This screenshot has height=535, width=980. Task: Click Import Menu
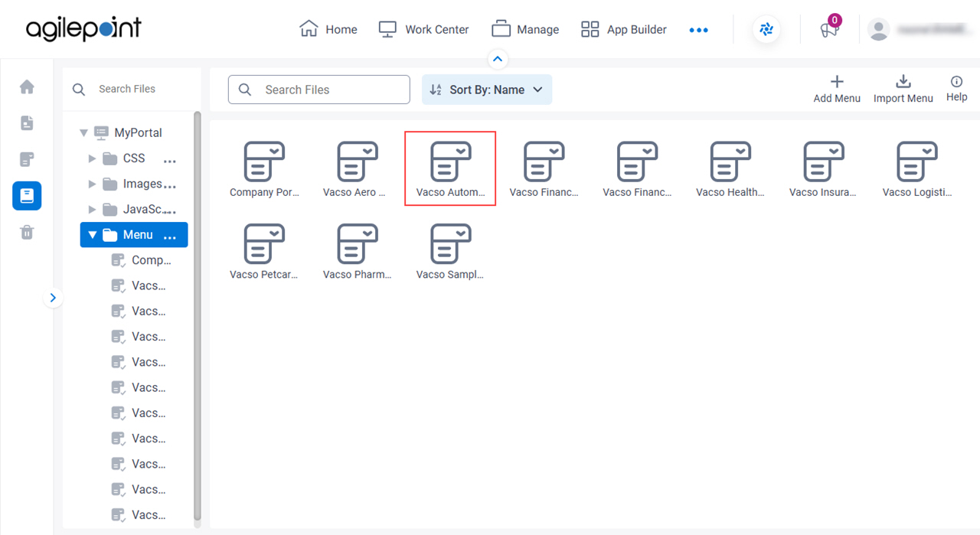[903, 89]
